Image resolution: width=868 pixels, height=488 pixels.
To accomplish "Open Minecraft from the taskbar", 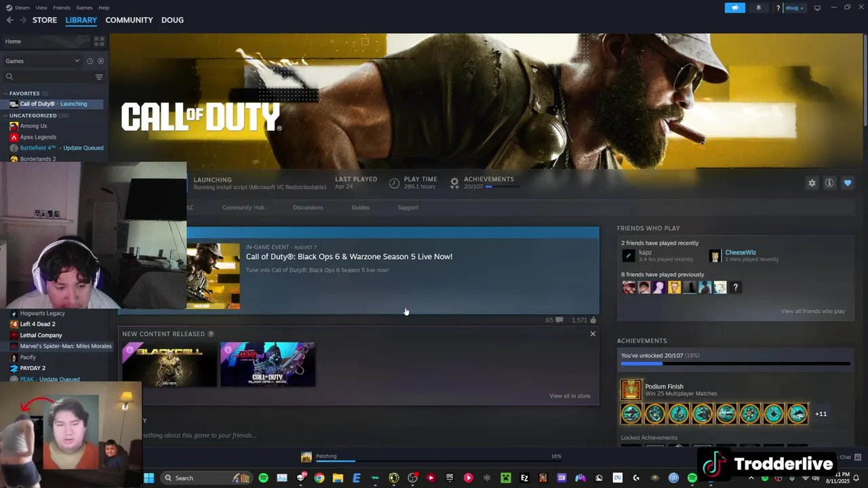I will click(505, 478).
